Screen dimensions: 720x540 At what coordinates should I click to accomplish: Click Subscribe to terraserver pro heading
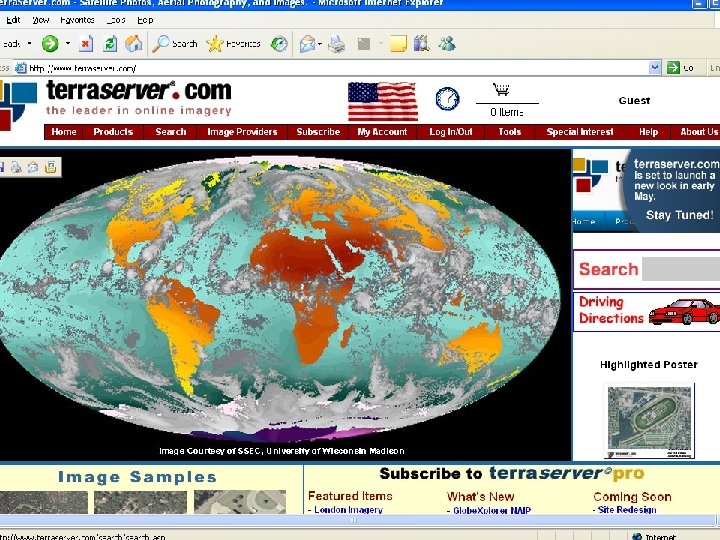point(512,473)
